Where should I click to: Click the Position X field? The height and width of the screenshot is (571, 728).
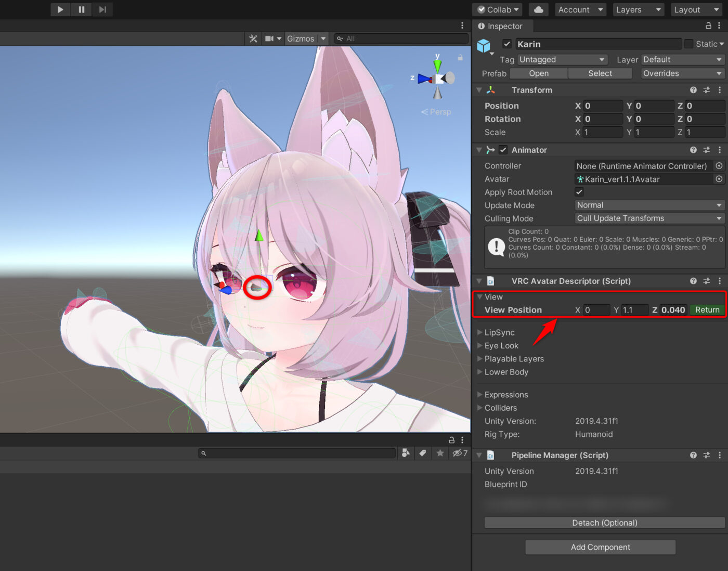click(603, 106)
